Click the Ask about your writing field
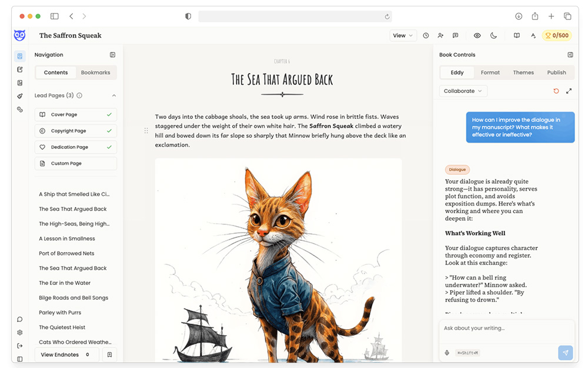588x368 pixels. [x=506, y=328]
